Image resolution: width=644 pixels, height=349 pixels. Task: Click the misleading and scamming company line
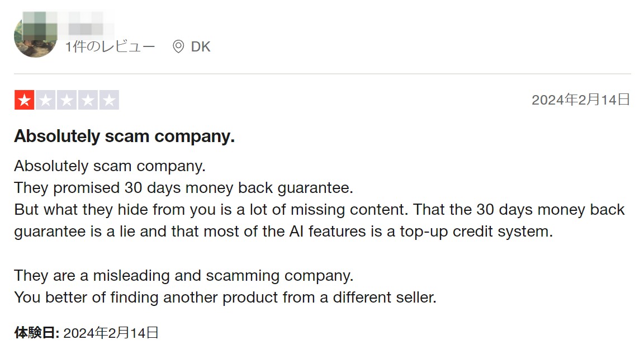[183, 275]
